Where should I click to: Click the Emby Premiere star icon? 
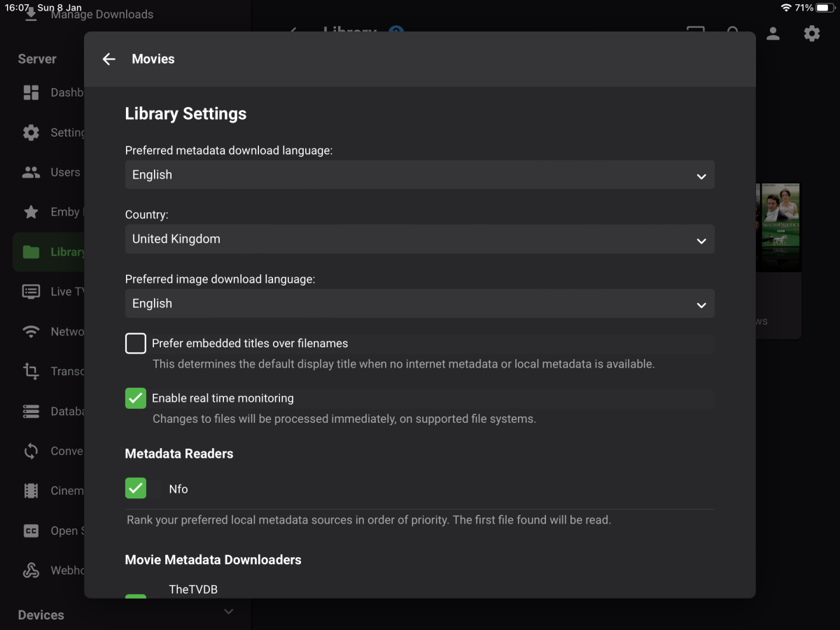31,212
